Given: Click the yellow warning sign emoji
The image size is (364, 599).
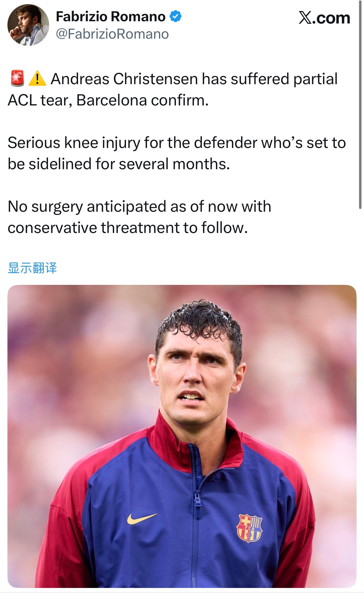Looking at the screenshot, I should (x=37, y=78).
